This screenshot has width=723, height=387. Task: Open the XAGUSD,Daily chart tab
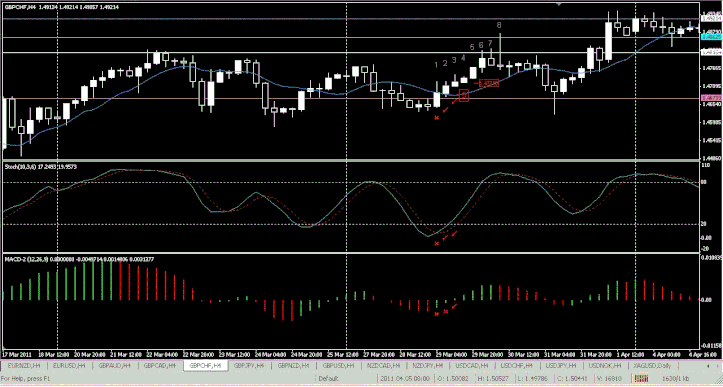(x=652, y=366)
